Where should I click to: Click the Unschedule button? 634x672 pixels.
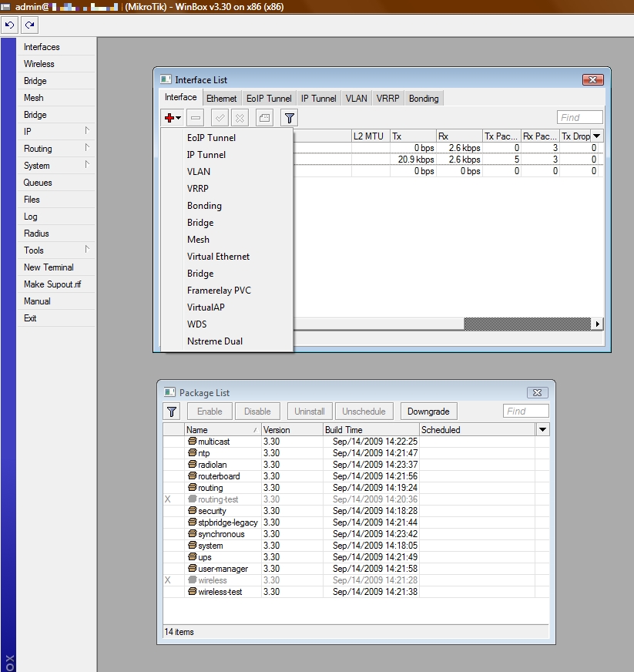tap(364, 412)
